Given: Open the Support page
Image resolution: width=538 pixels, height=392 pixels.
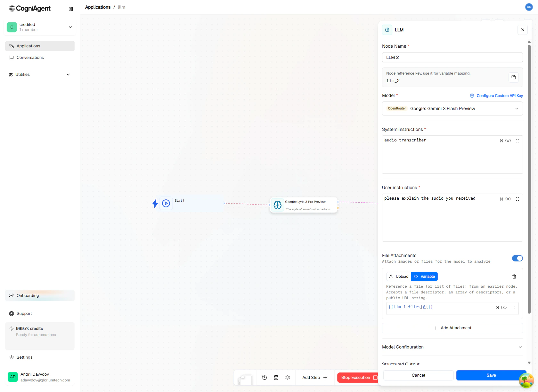Looking at the screenshot, I should tap(40, 314).
